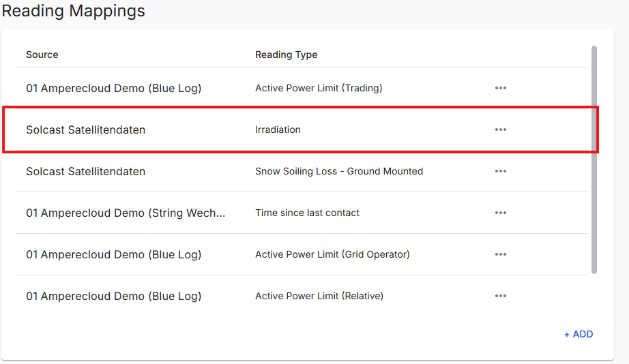Click Time since last contact reading type

click(x=307, y=213)
